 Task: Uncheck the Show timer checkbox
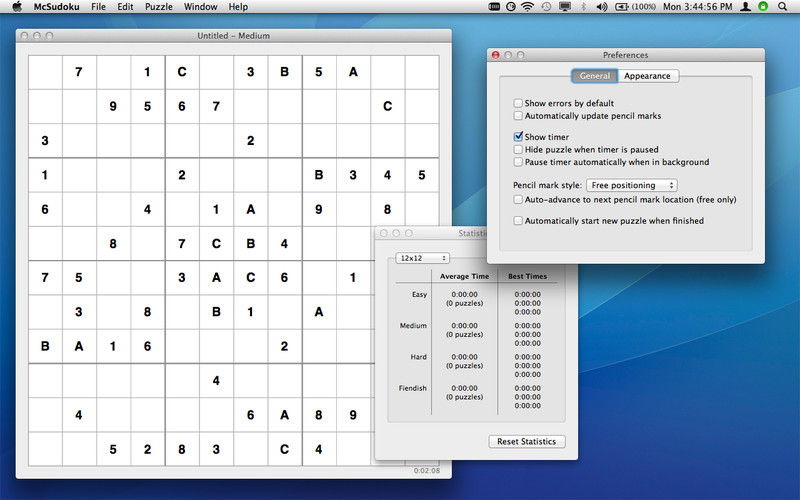click(518, 137)
